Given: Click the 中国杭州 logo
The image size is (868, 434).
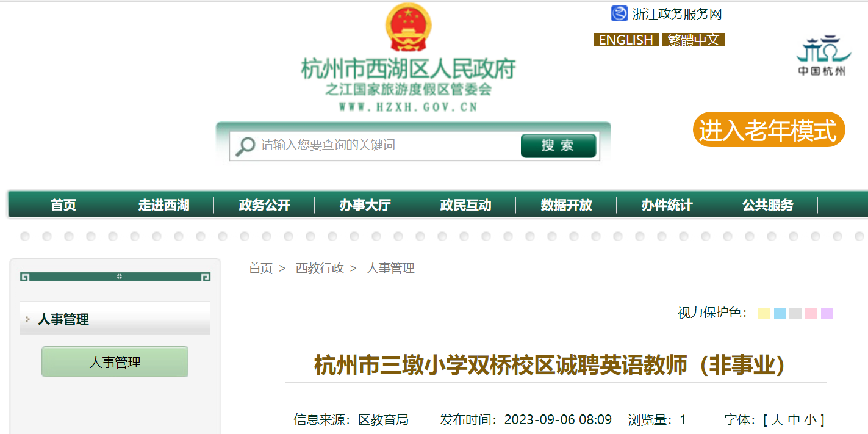Looking at the screenshot, I should tap(822, 55).
